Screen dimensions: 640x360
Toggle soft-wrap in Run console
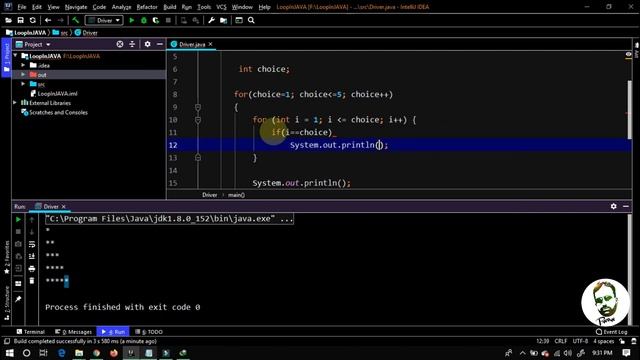32,244
